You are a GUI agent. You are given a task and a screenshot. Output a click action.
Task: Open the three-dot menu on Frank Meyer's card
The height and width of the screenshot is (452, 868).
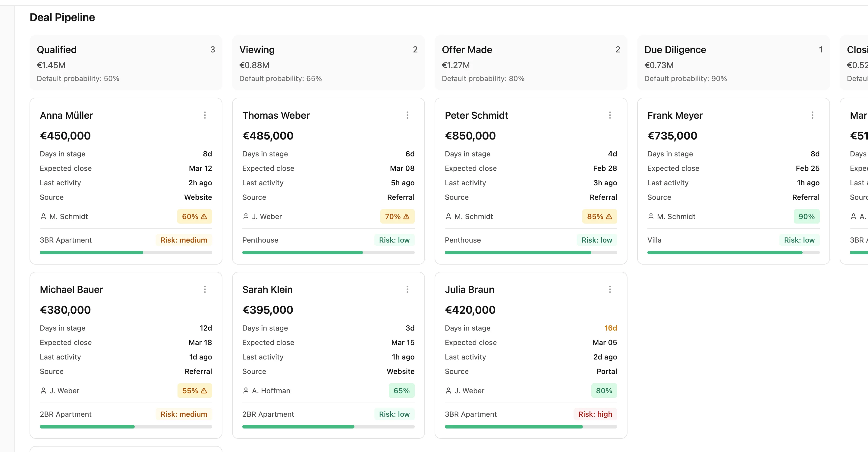813,115
